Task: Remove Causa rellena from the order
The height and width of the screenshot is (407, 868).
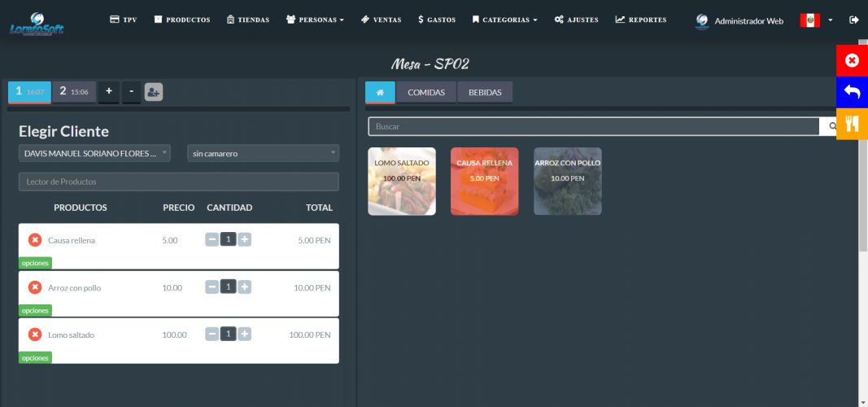Action: pos(35,240)
